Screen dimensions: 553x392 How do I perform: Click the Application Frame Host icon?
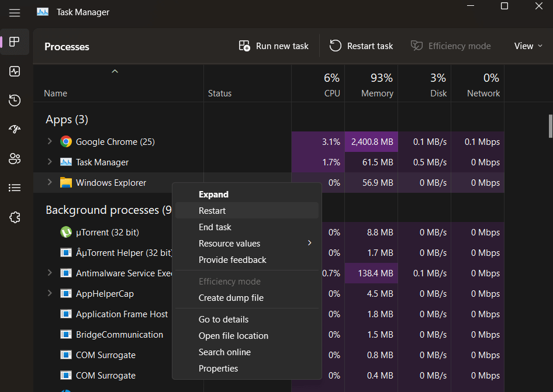[65, 314]
